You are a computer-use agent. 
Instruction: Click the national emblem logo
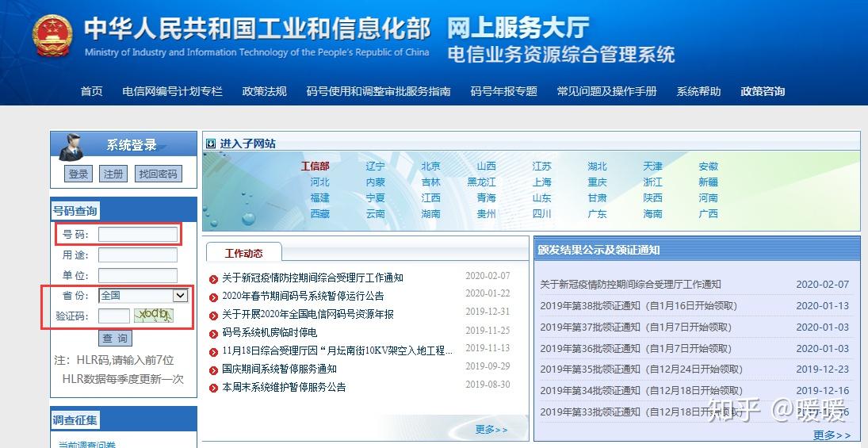[52, 35]
